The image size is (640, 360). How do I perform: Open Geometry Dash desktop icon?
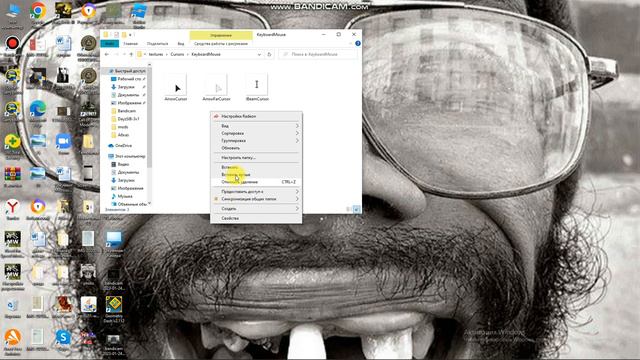113,305
